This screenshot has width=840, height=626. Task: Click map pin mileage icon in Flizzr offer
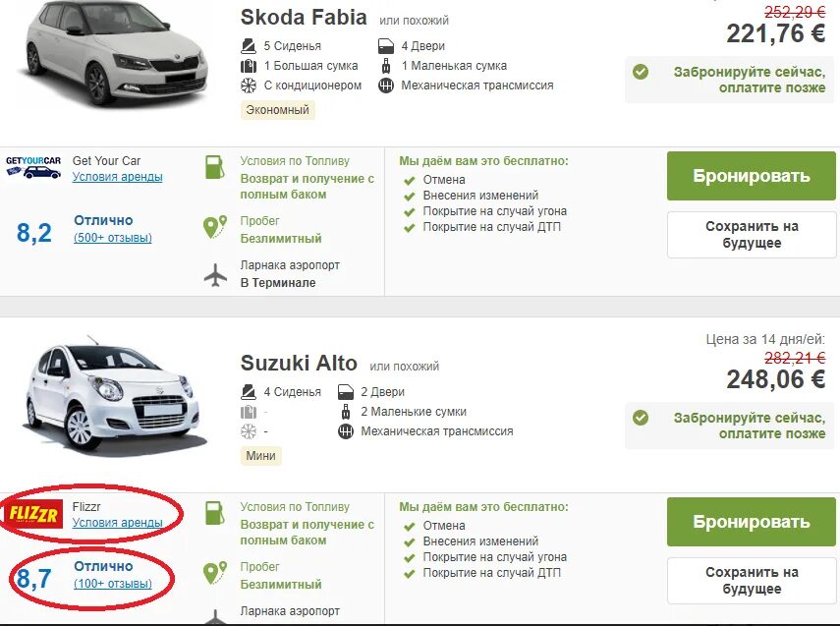pos(215,574)
